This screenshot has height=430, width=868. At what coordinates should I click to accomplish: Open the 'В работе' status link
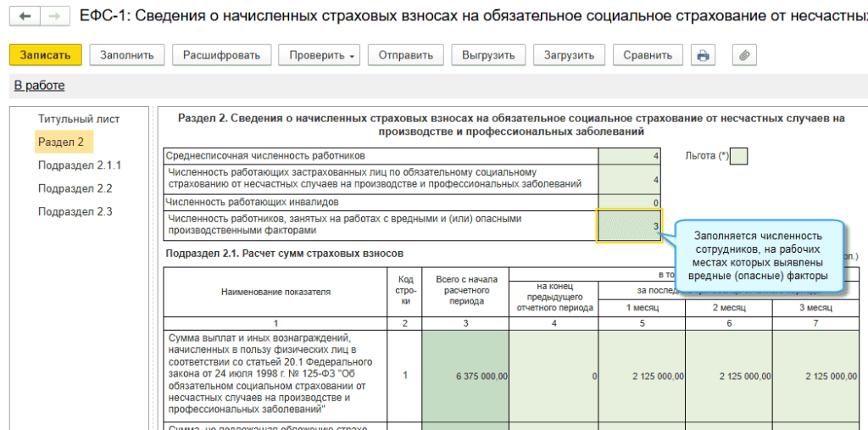click(39, 86)
